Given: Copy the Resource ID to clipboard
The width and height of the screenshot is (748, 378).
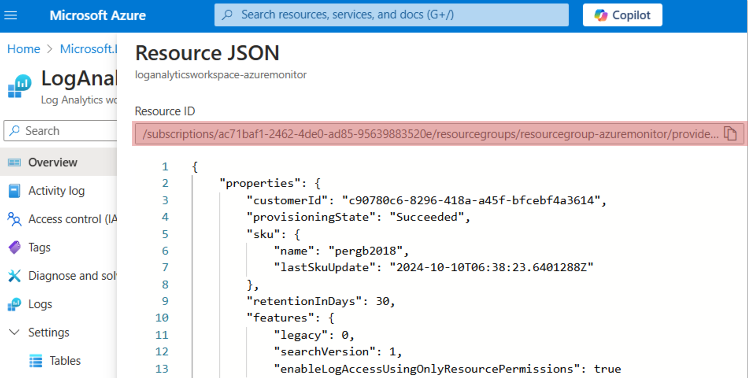Looking at the screenshot, I should coord(730,134).
